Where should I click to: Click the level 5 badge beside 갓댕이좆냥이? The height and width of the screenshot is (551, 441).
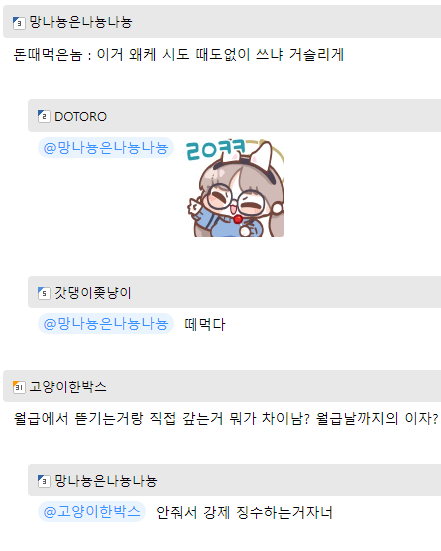tap(44, 293)
